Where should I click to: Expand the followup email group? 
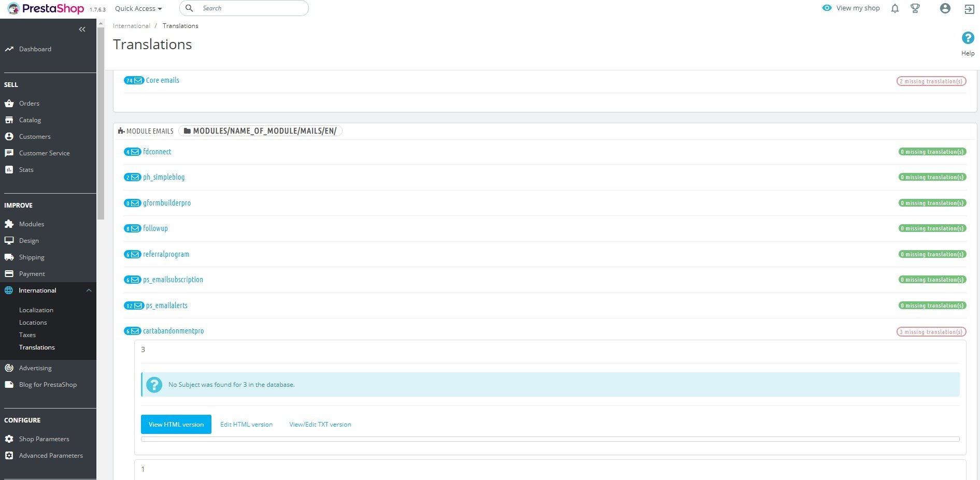(x=155, y=228)
